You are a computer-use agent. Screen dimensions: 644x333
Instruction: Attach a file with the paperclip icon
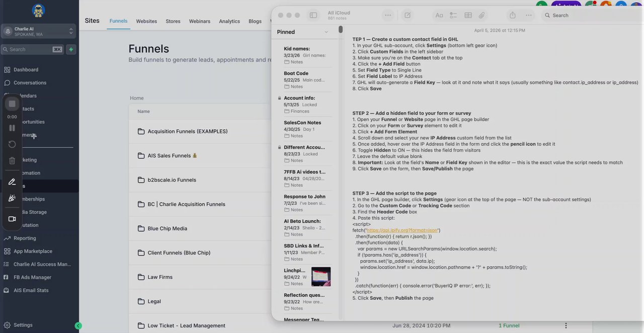pyautogui.click(x=481, y=15)
